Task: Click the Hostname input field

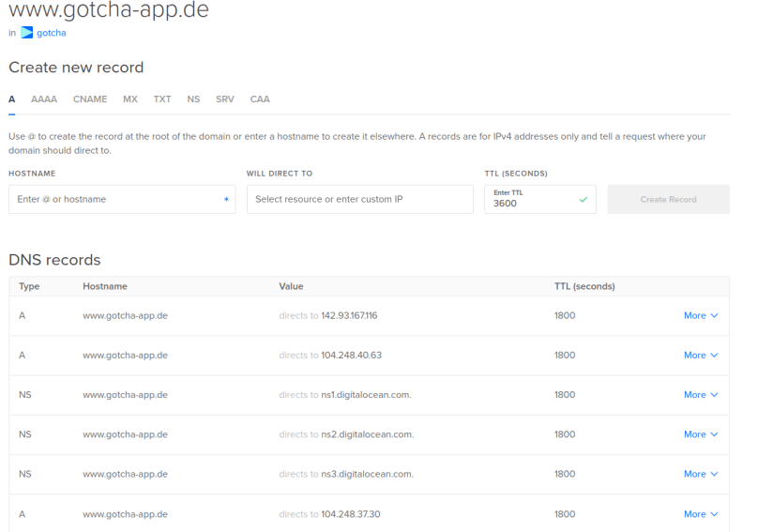Action: pos(117,199)
